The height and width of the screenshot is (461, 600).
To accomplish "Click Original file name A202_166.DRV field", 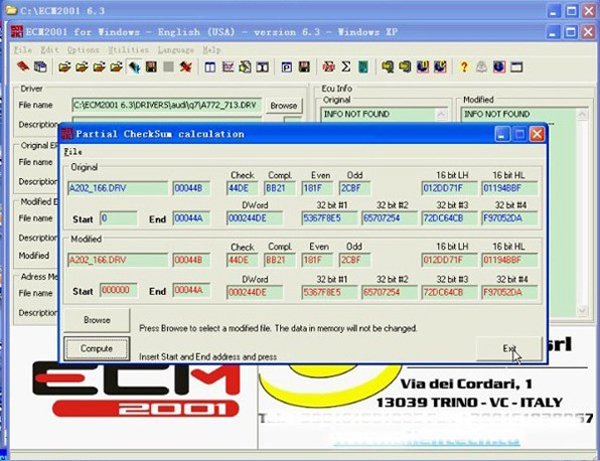I will [x=117, y=188].
